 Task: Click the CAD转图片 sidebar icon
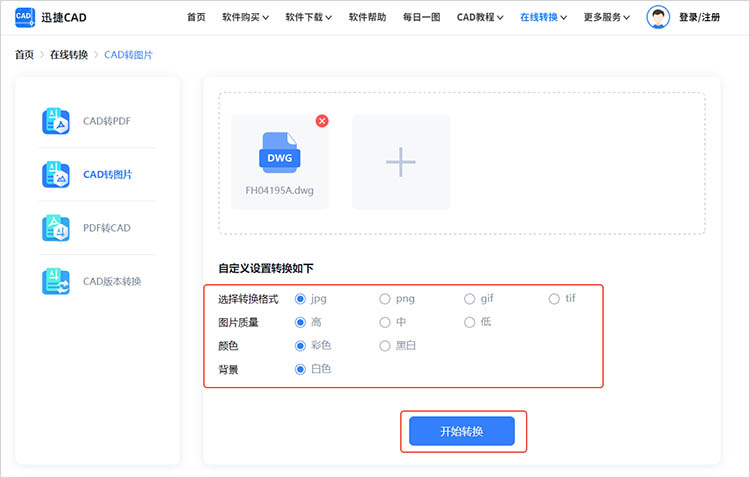tap(56, 175)
